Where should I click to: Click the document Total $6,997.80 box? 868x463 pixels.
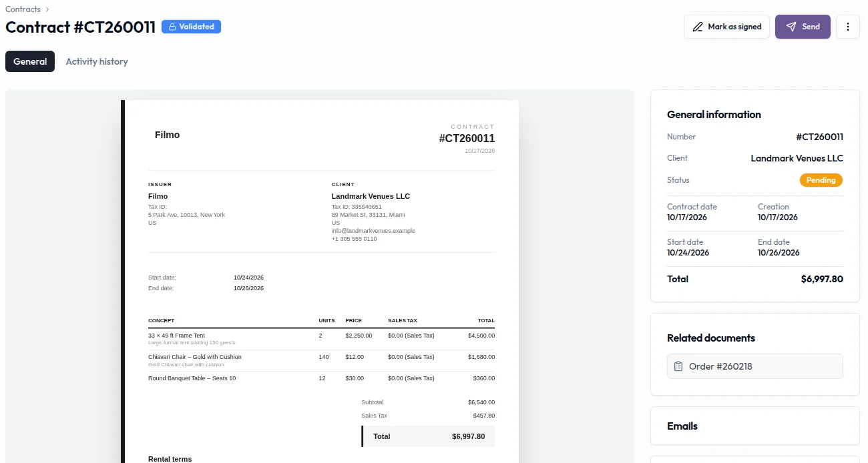[x=428, y=436]
